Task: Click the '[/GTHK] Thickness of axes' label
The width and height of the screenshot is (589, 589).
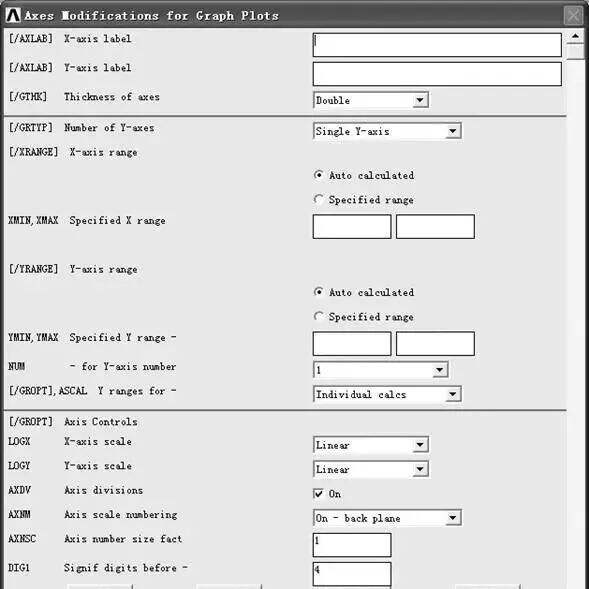Action: [x=84, y=97]
